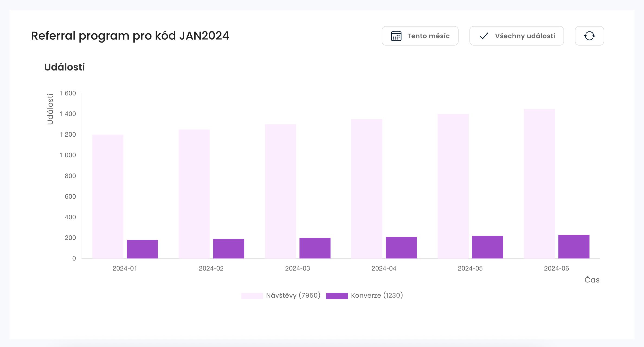The height and width of the screenshot is (347, 644).
Task: Click the Konverze bar for 2024-05
Action: pos(487,247)
